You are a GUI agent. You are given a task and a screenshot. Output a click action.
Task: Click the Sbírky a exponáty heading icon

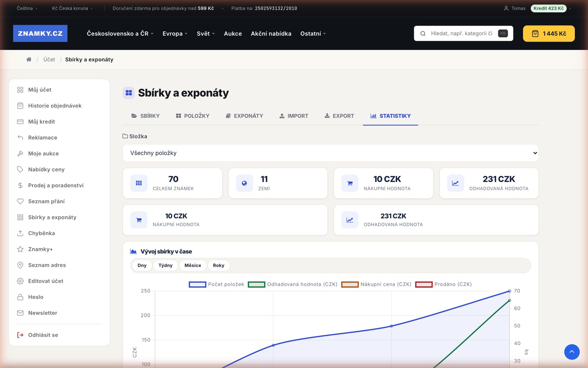coord(129,93)
